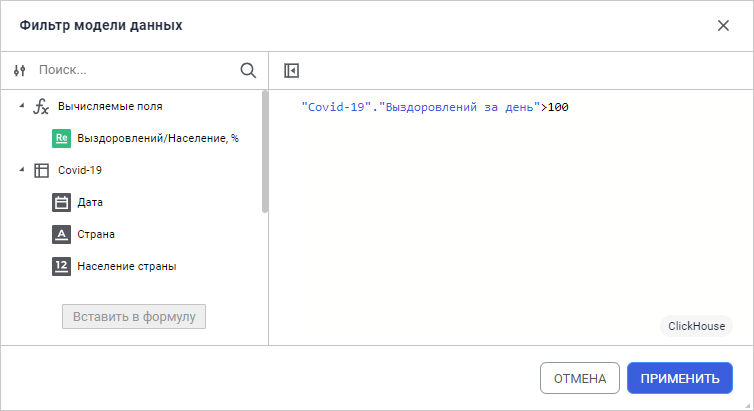This screenshot has height=411, width=754.
Task: Collapse the left fields panel icon
Action: pyautogui.click(x=291, y=70)
